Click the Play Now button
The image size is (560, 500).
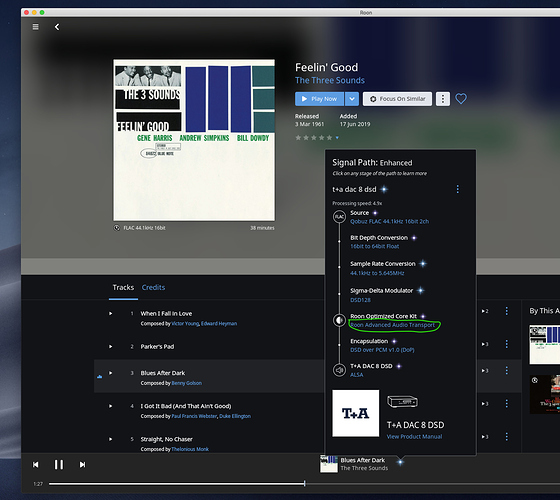[x=319, y=99]
